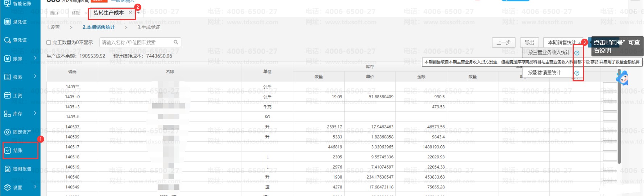The width and height of the screenshot is (644, 196).
Task: Expand the 库存 sidebar submenu
Action: coord(35,113)
